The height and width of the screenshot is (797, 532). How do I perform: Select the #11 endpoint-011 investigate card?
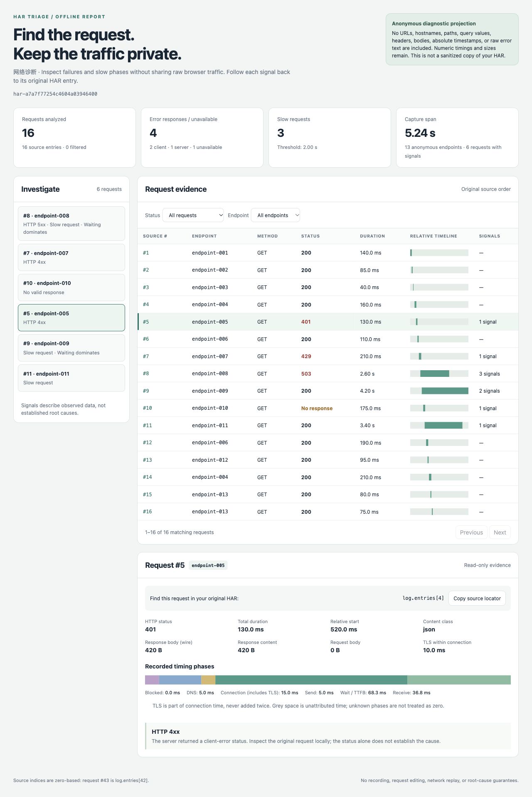tap(71, 378)
